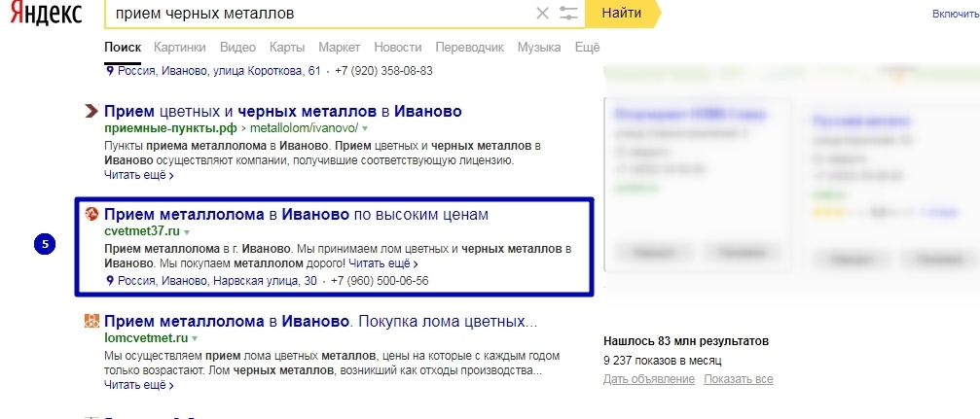Go to the Новости tab
This screenshot has width=980, height=419.
pos(397,48)
